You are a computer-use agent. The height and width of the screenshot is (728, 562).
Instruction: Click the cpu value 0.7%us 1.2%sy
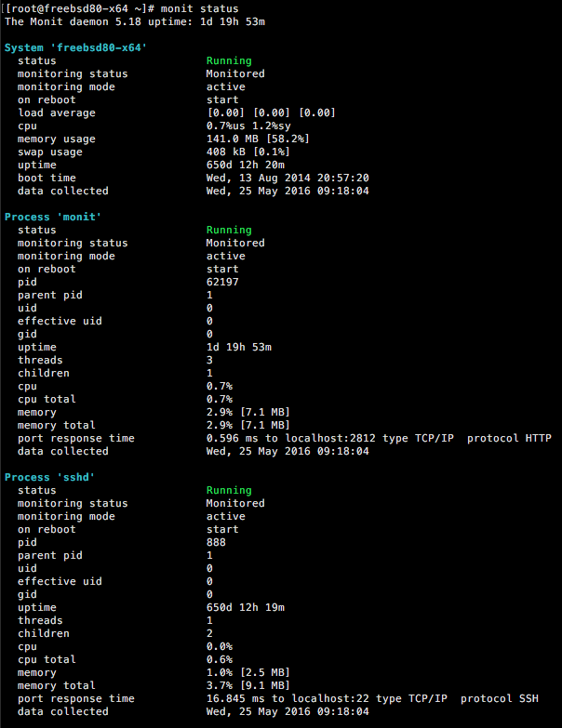[248, 126]
